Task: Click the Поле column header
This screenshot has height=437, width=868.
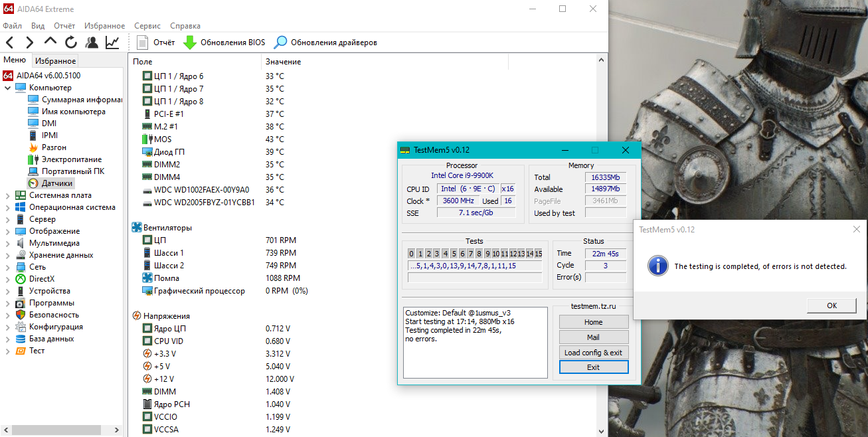Action: coord(195,62)
